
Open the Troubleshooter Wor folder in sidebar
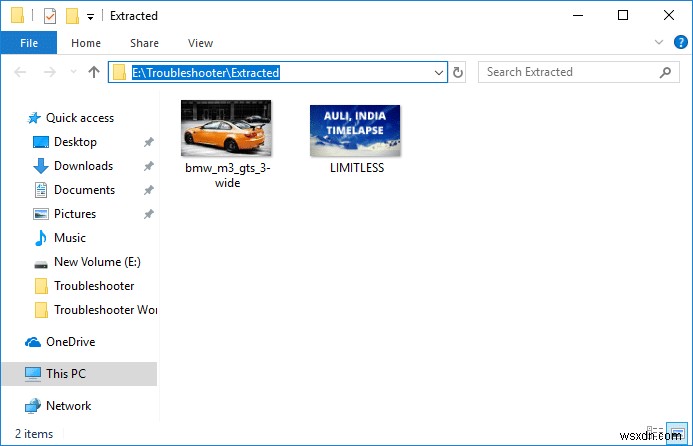[x=95, y=310]
